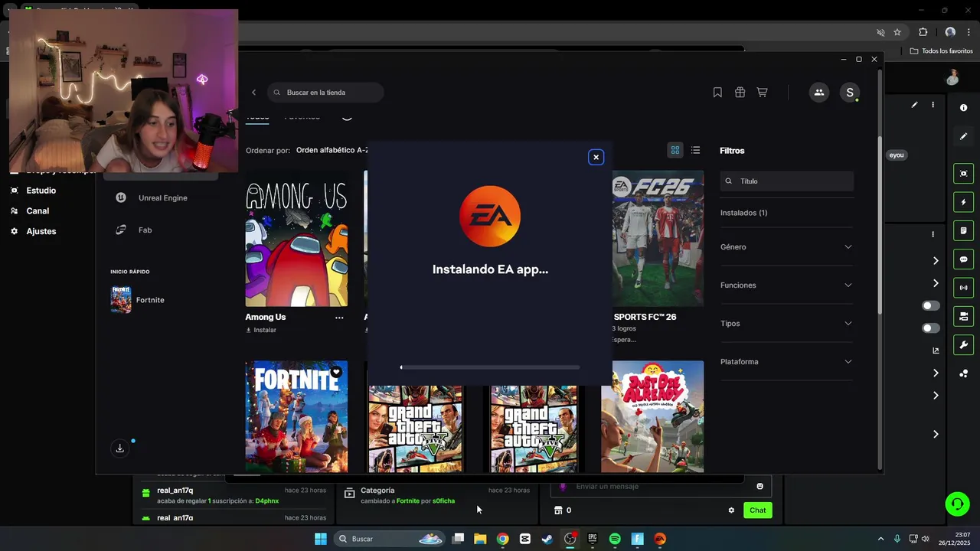Switch library to list view
The image size is (980, 551).
coord(695,150)
